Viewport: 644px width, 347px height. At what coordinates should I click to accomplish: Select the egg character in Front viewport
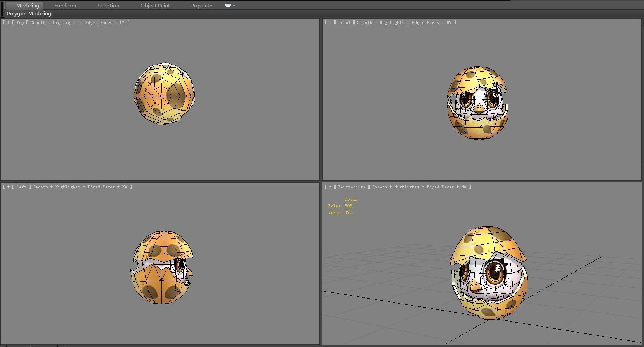(x=478, y=103)
